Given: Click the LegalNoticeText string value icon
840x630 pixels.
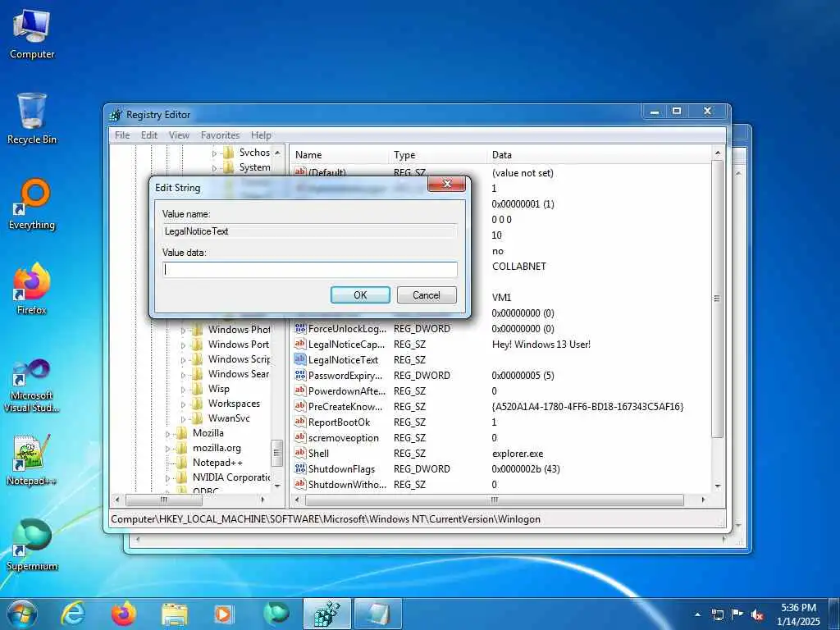Looking at the screenshot, I should pyautogui.click(x=300, y=359).
